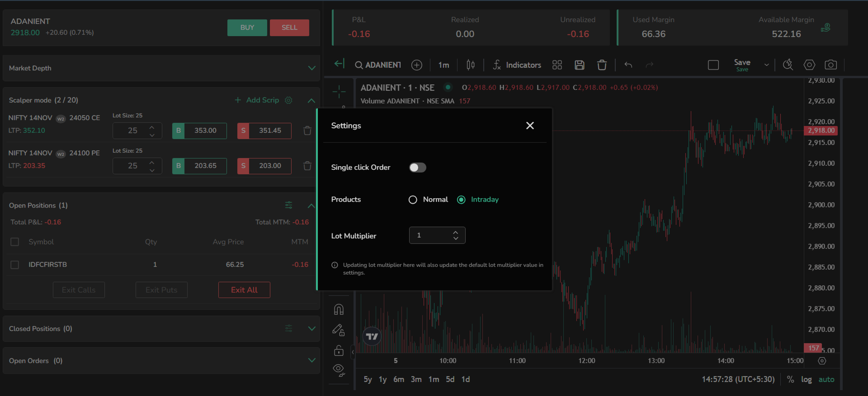Open the candlestick chart type selector

click(470, 65)
